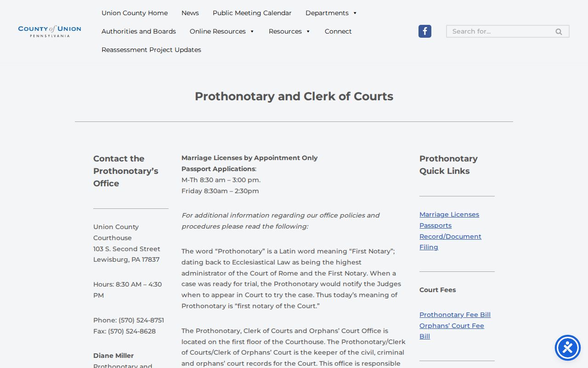Click the Prothonotary Quick Links heading

point(448,165)
